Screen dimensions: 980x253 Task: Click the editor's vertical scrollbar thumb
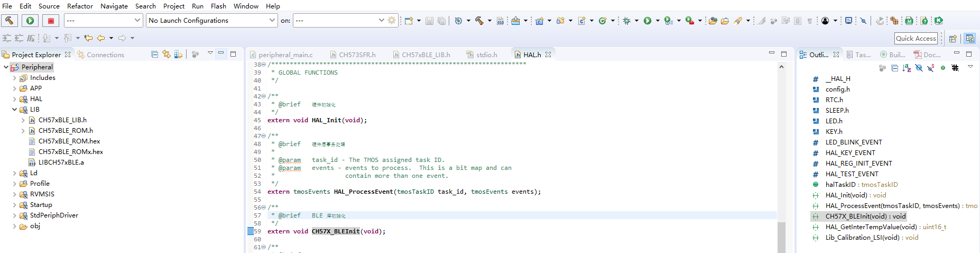[781, 237]
